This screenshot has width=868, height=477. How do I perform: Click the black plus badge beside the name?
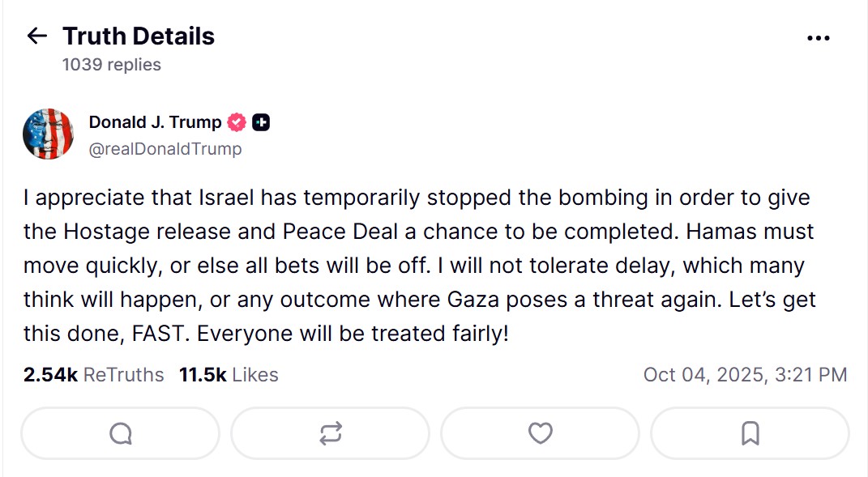pyautogui.click(x=261, y=122)
